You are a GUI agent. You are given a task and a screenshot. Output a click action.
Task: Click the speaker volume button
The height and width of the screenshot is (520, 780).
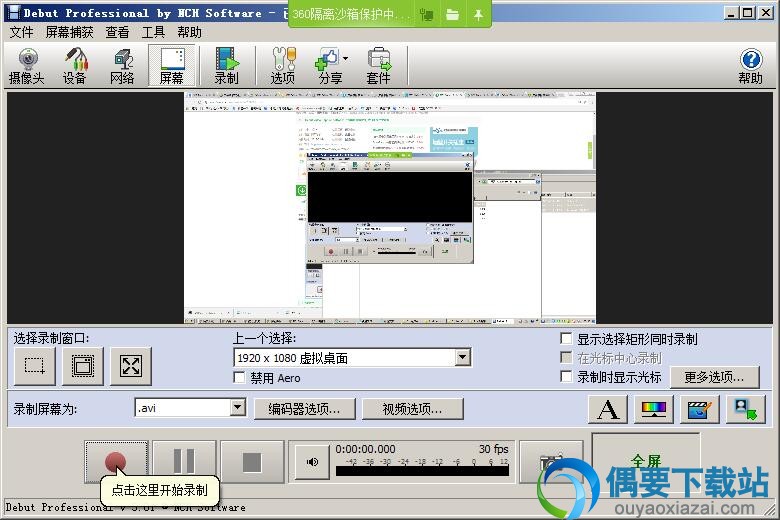click(x=312, y=462)
